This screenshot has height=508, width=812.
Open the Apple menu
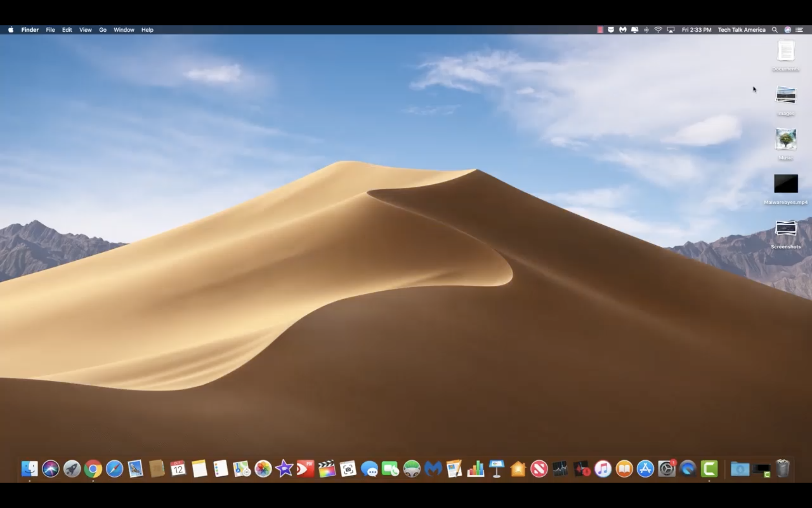[x=11, y=30]
